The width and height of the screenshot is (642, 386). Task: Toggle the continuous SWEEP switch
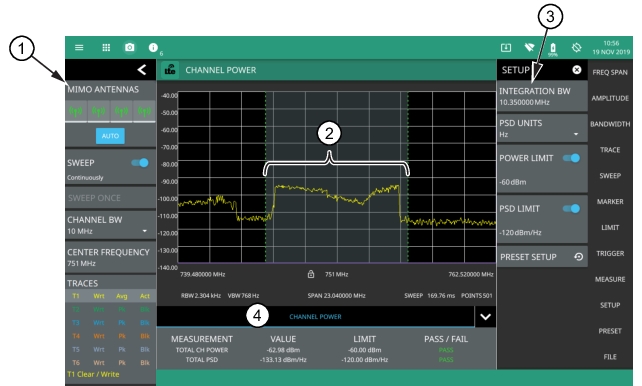tap(140, 163)
